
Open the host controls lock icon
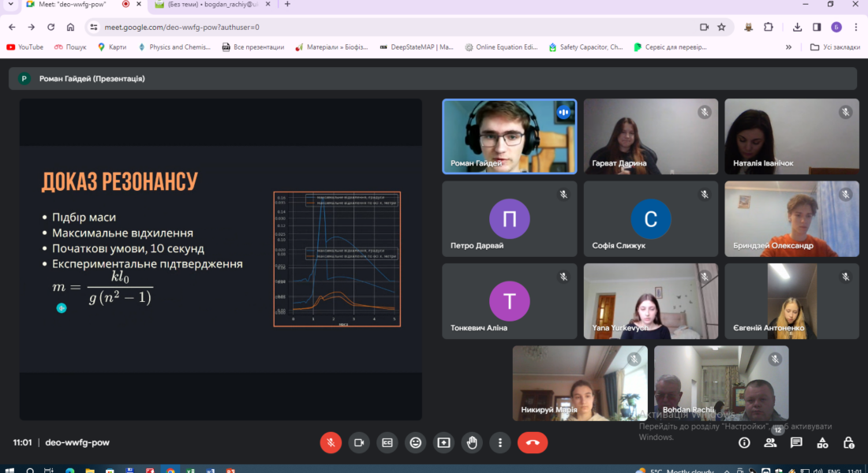pyautogui.click(x=848, y=443)
